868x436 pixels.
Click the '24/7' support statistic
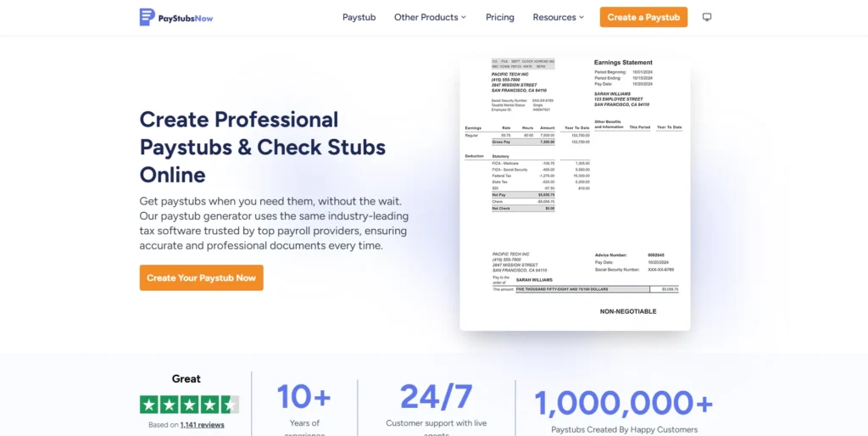(437, 397)
